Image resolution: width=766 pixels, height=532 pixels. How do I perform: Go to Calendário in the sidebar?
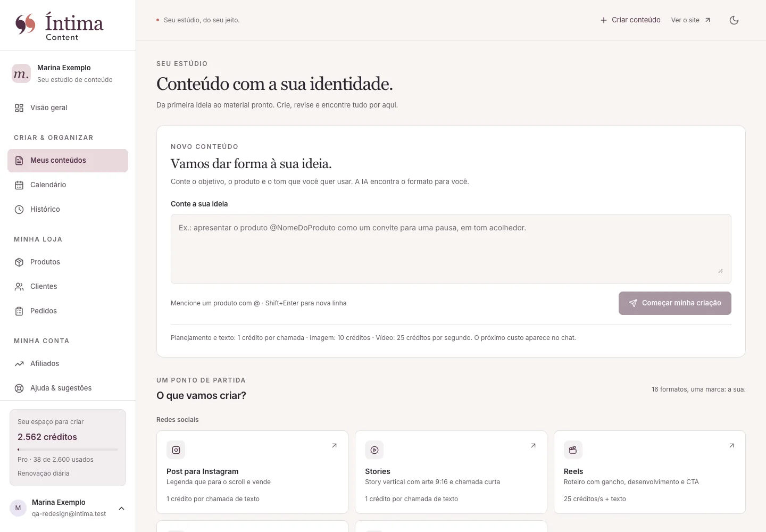(x=68, y=185)
